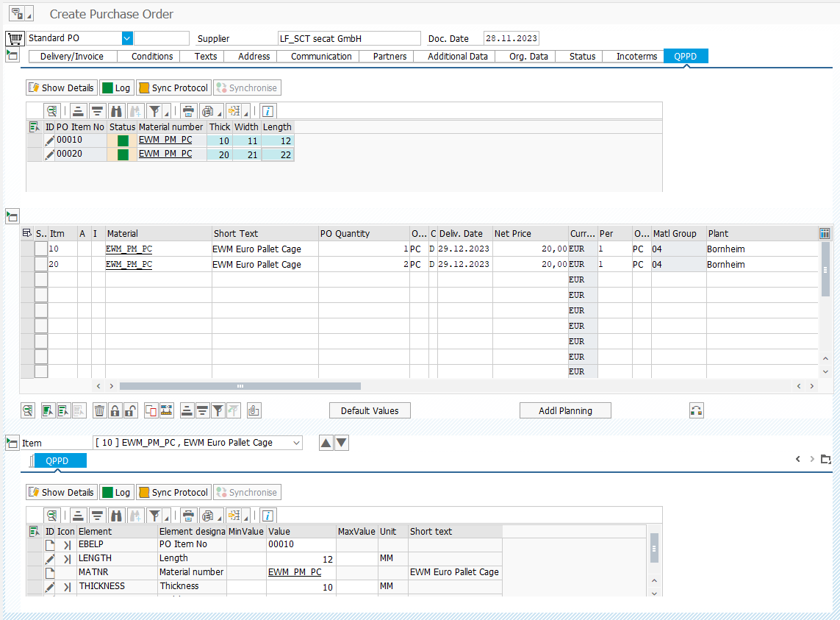The width and height of the screenshot is (840, 620).
Task: Click the Print icon in top QPPD toolbar
Action: point(189,111)
